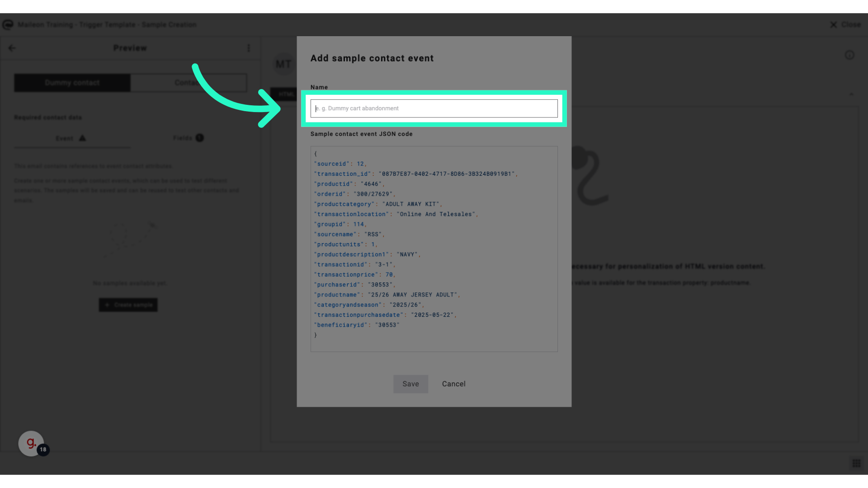Click the "transactionlocation" JSON line

[396, 214]
